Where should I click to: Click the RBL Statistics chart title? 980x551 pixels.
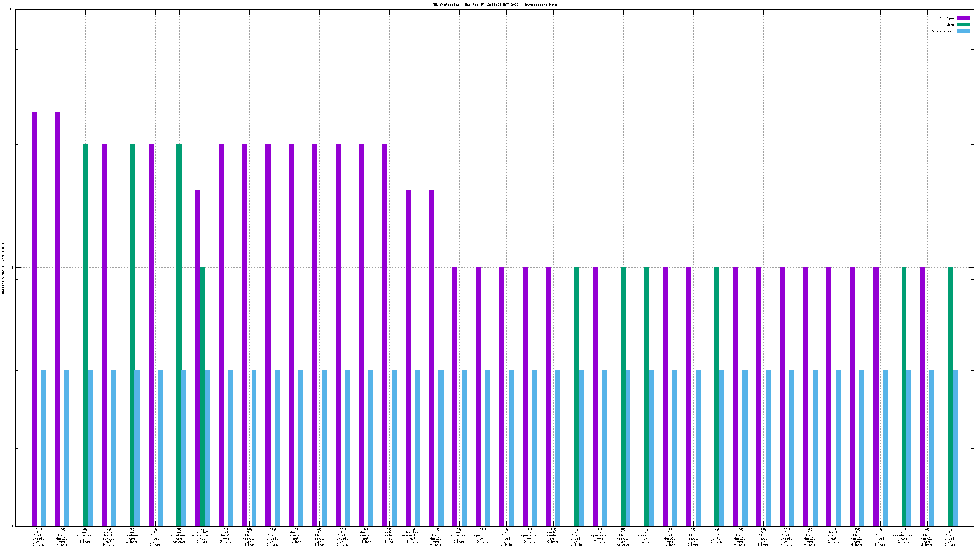point(494,5)
